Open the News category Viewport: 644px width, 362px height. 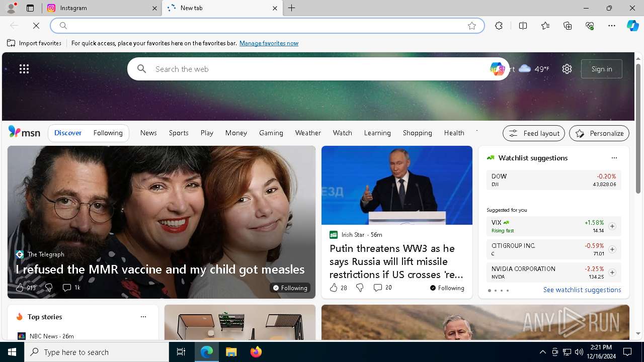[x=148, y=133]
